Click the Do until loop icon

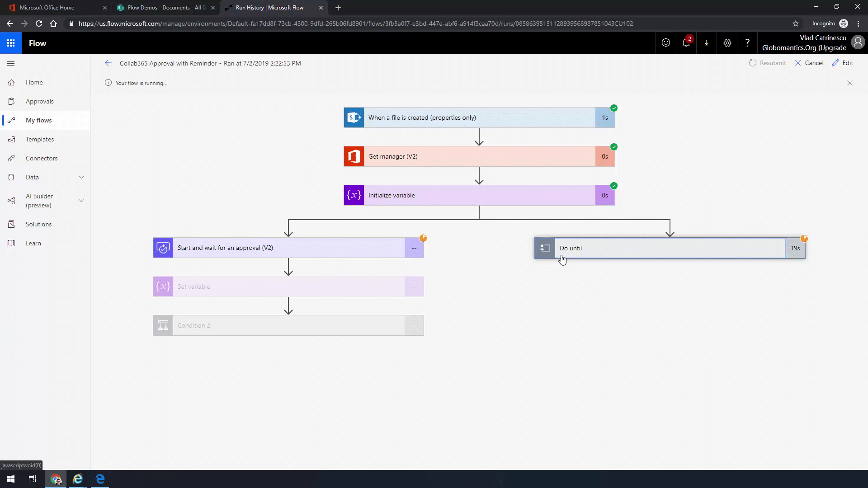(545, 248)
